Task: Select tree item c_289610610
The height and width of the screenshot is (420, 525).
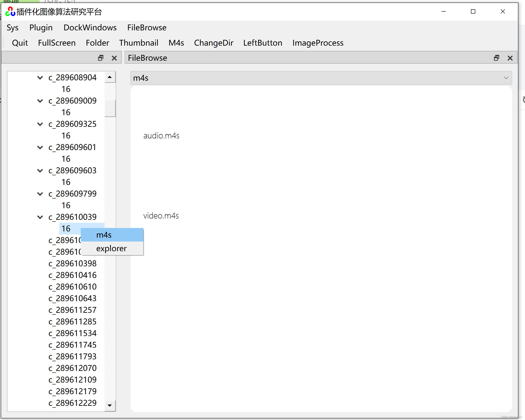Action: [73, 287]
